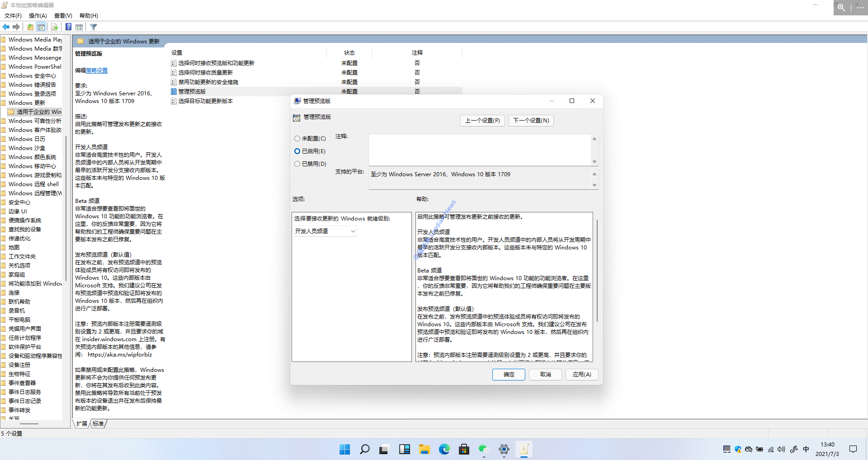Click the up-one-level folder icon
Image resolution: width=868 pixels, height=460 pixels.
[30, 27]
